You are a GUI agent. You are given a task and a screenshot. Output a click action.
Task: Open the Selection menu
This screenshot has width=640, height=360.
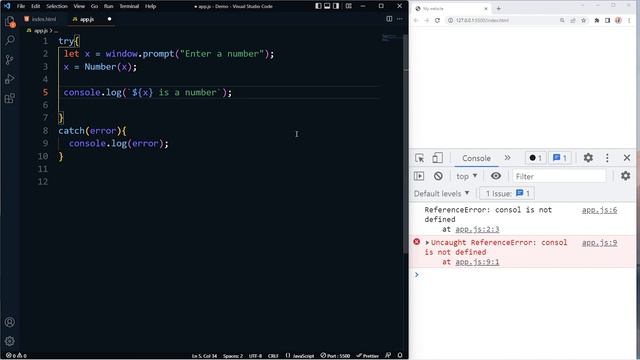57,6
